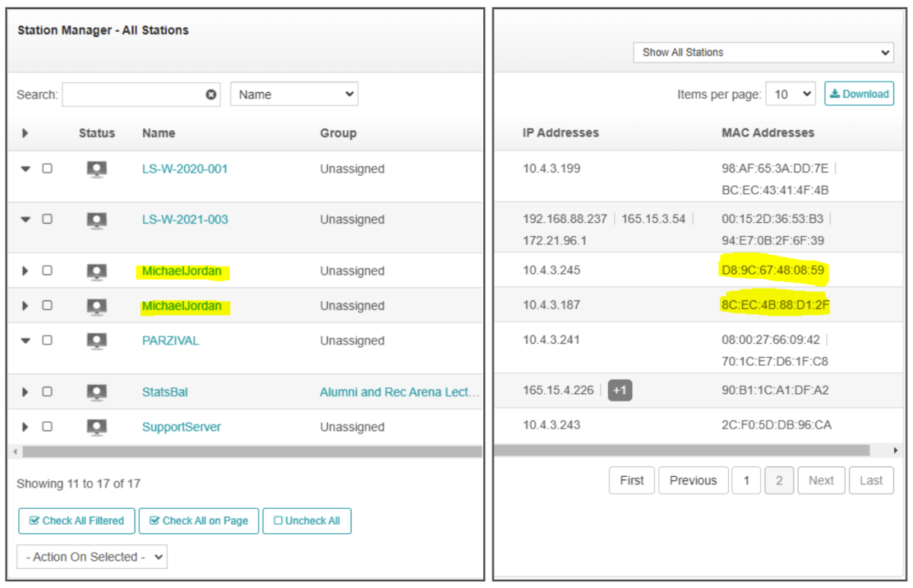Click the Check All Filtered button

pyautogui.click(x=76, y=521)
